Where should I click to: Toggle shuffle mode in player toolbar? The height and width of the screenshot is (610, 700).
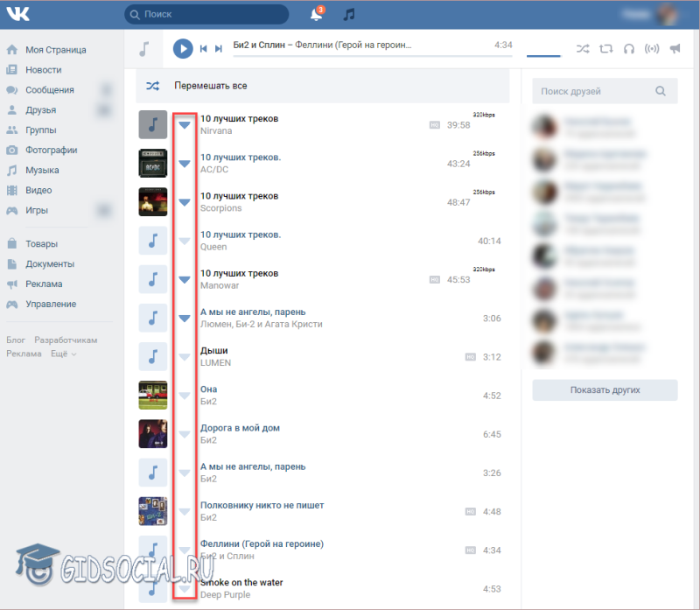583,48
